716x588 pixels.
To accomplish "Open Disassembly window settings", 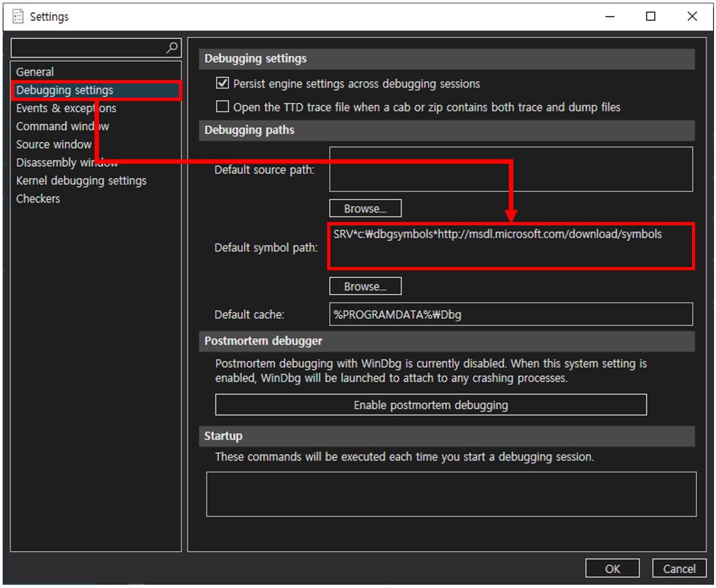I will (67, 162).
